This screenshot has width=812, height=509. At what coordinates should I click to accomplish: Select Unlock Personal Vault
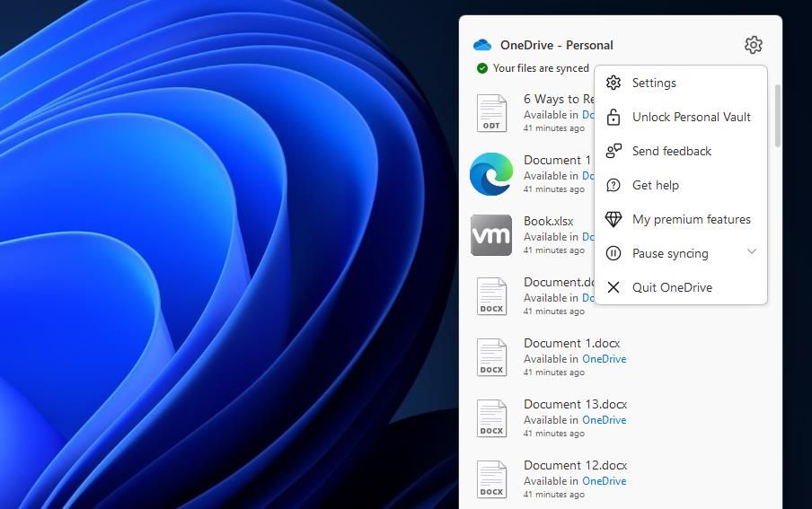pyautogui.click(x=681, y=117)
